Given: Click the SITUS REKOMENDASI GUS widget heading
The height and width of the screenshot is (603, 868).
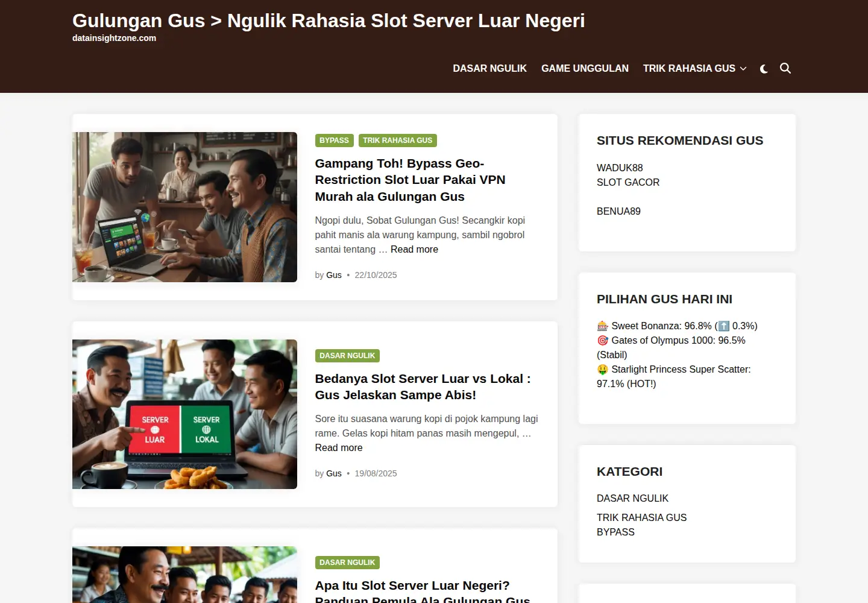Looking at the screenshot, I should coord(680,140).
